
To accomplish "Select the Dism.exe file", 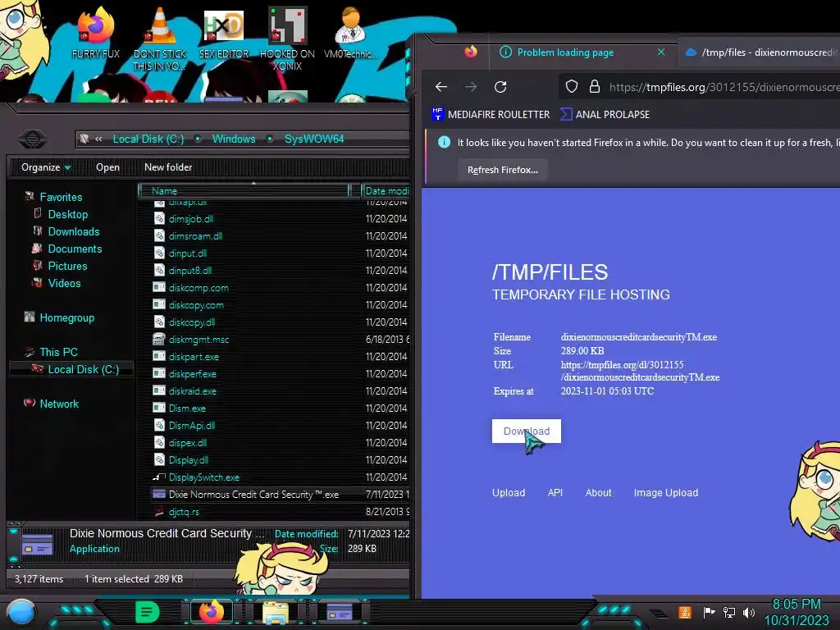I will (x=187, y=409).
